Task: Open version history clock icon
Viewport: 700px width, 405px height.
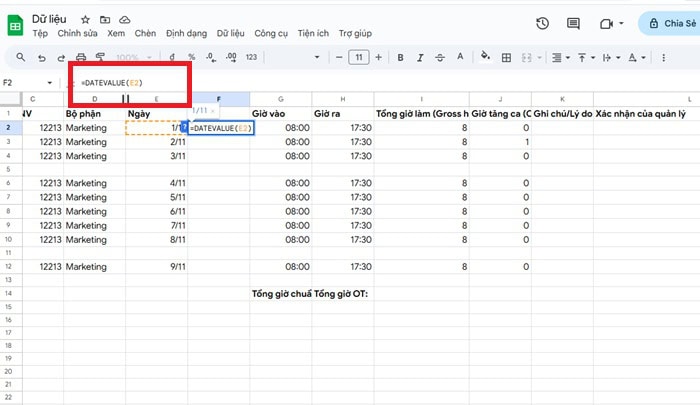Action: click(x=542, y=23)
